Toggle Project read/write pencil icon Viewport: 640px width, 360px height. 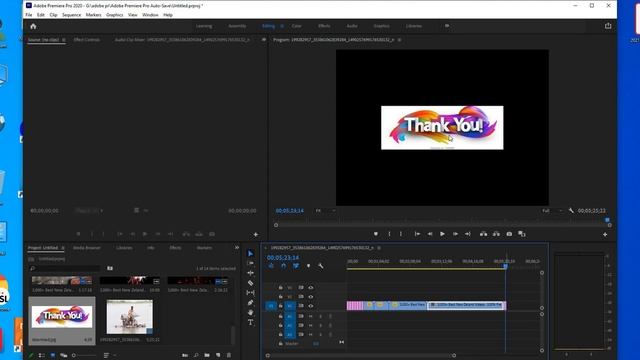click(31, 356)
